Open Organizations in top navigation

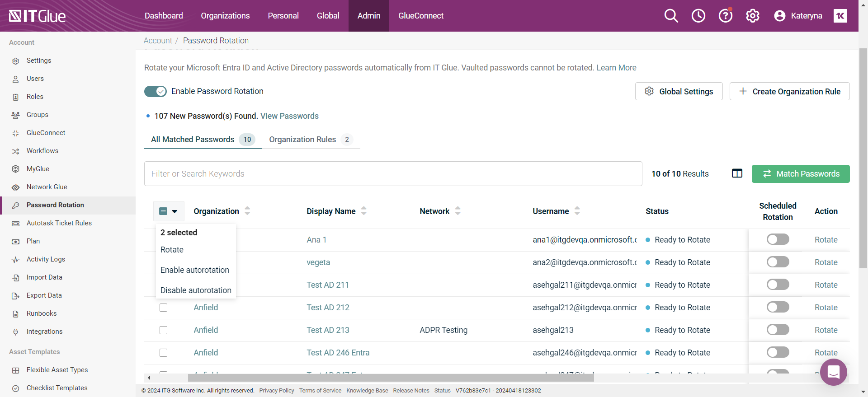(x=225, y=16)
